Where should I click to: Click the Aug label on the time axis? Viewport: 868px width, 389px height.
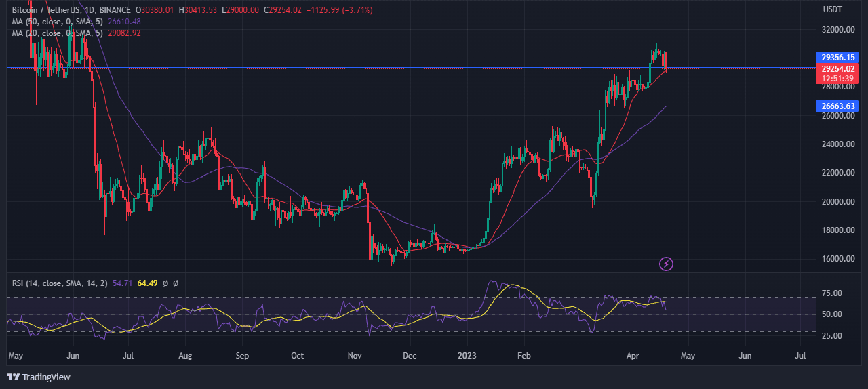[186, 355]
